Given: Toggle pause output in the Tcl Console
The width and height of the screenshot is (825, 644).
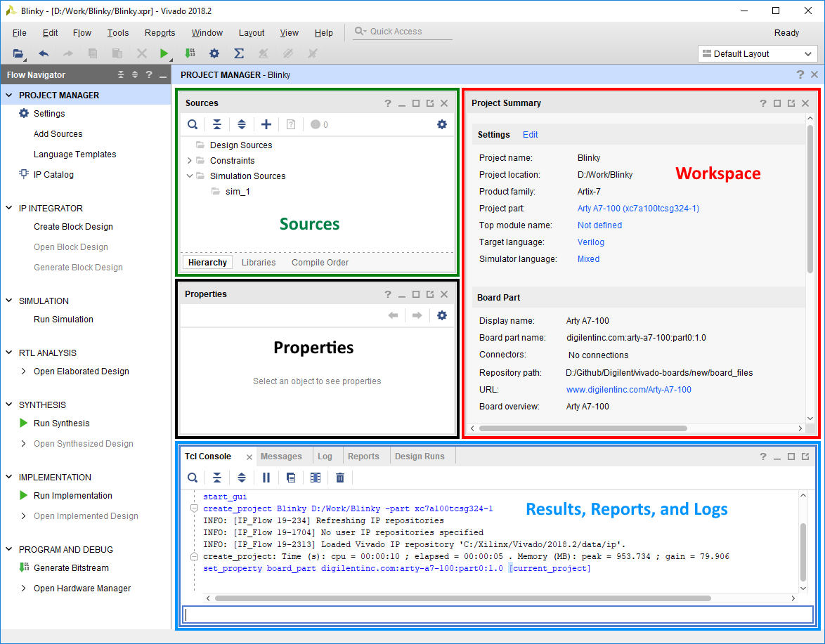Looking at the screenshot, I should point(266,478).
